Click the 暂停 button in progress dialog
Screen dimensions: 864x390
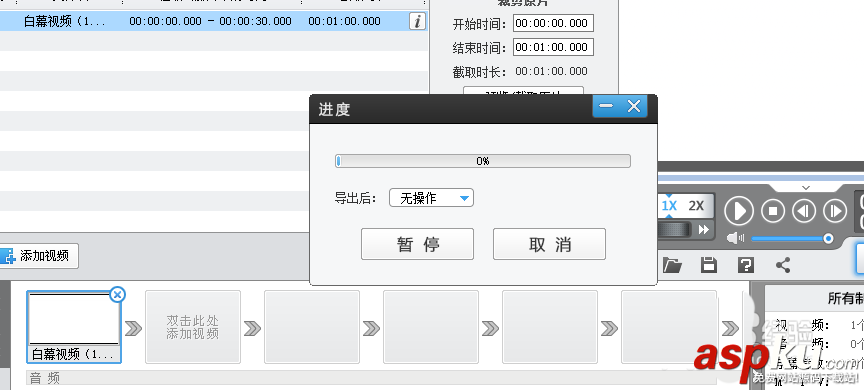tap(417, 244)
